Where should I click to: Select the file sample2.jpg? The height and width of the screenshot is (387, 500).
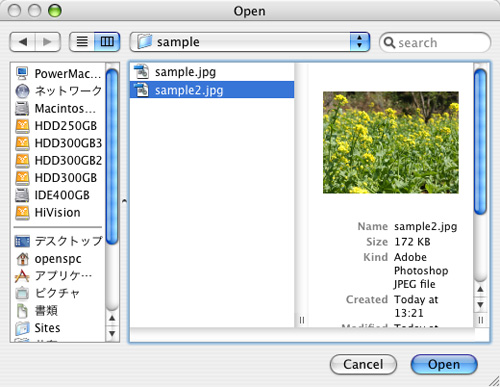coord(212,90)
